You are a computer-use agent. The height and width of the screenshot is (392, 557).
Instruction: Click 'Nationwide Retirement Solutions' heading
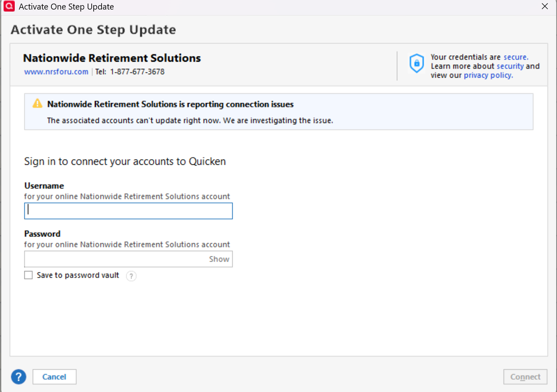coord(112,58)
